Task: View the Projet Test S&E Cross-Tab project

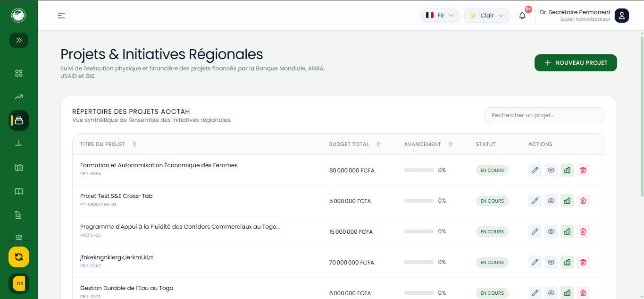Action: click(x=551, y=201)
